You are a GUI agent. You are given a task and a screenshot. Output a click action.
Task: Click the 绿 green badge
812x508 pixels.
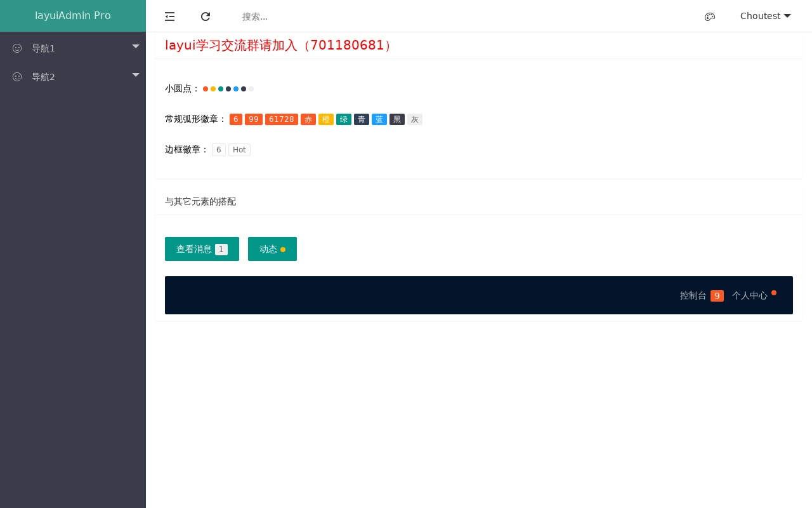[x=344, y=119]
